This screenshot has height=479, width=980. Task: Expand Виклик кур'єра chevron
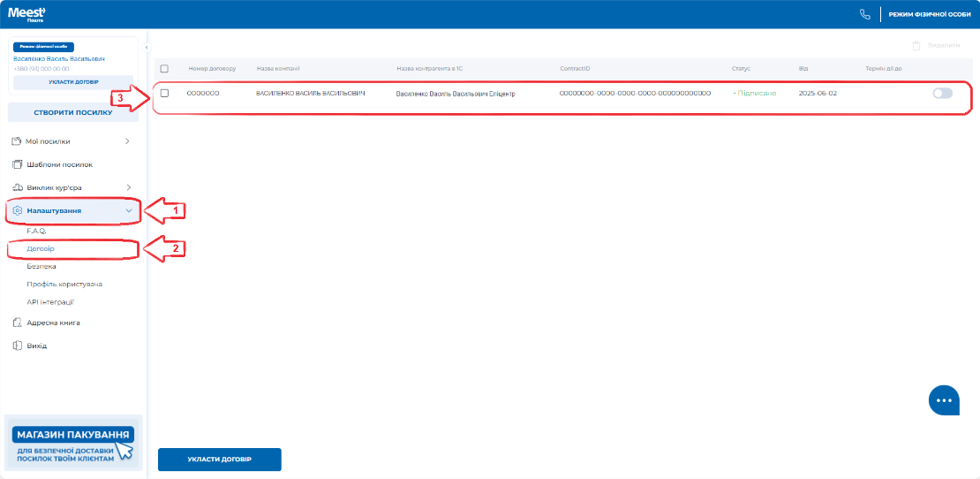(x=127, y=187)
